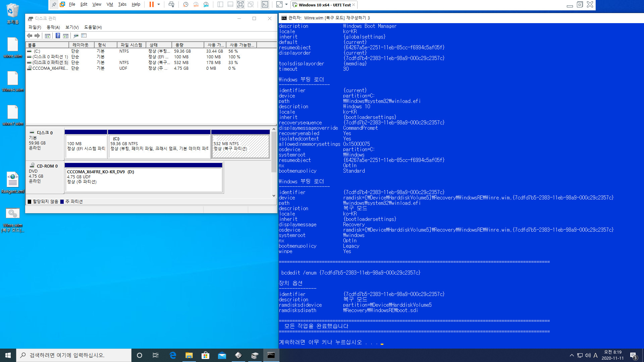Screen dimensions: 644x362
Task: Open 보기(V) menu in Disk Management
Action: coord(72,27)
